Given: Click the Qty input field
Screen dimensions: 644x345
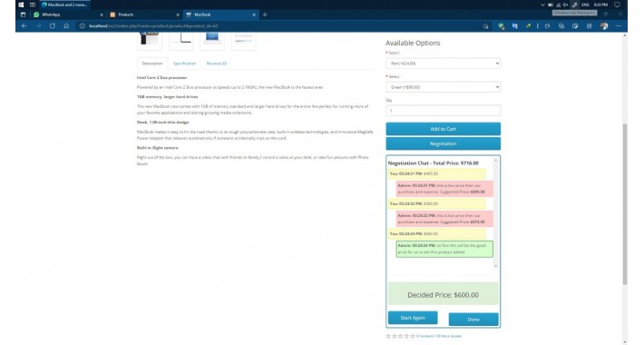Looking at the screenshot, I should (x=444, y=111).
